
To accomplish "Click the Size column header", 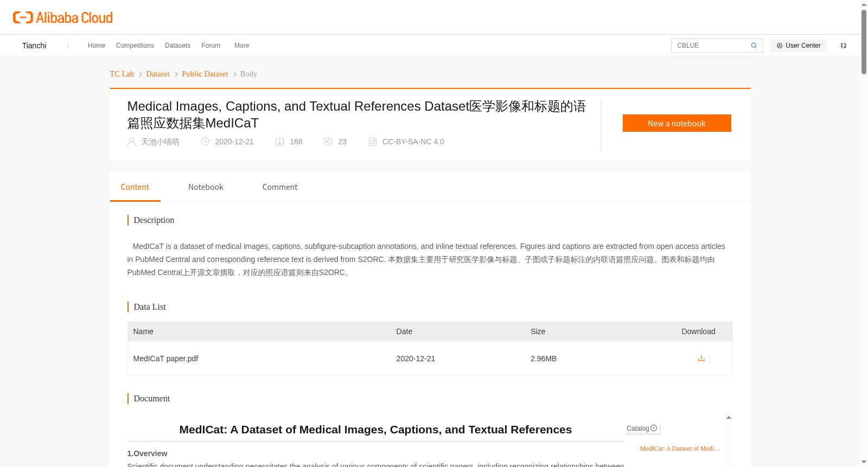I will pos(538,331).
